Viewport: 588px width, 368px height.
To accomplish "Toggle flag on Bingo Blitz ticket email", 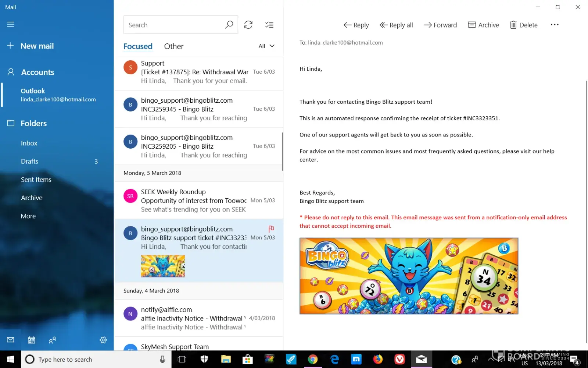I will point(271,229).
